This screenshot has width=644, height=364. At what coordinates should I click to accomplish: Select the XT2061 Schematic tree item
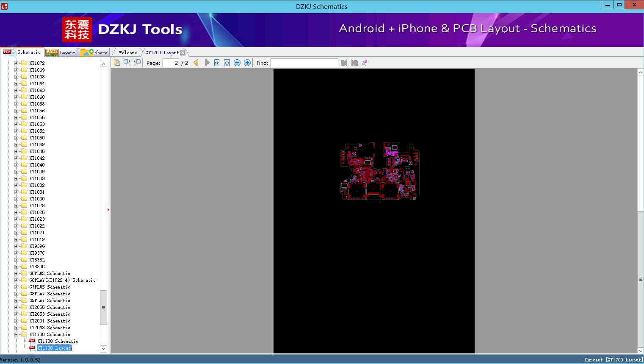coord(50,321)
